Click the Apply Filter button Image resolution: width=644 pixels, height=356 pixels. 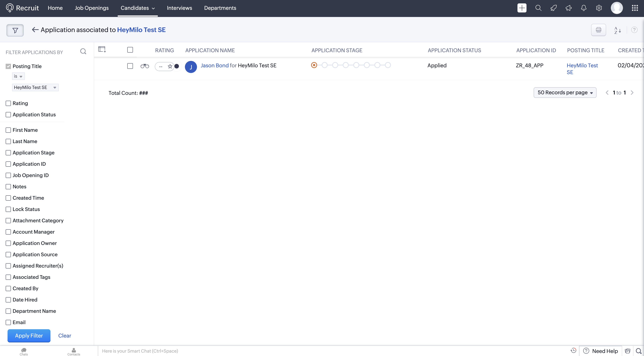pos(29,335)
